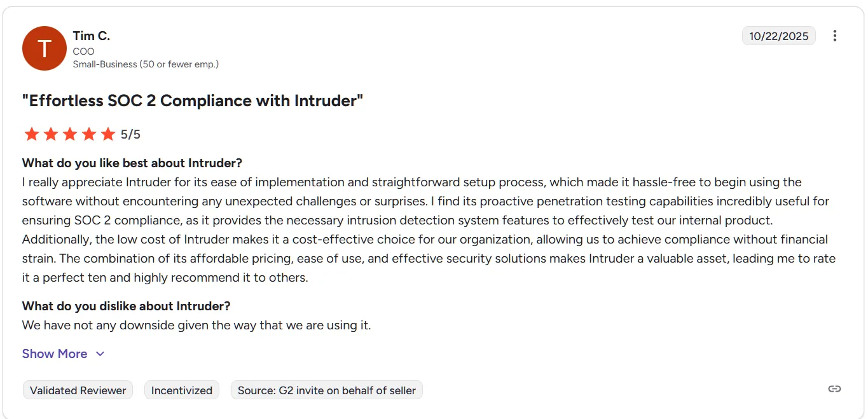Click the Validated Reviewer badge
868x419 pixels.
[77, 390]
